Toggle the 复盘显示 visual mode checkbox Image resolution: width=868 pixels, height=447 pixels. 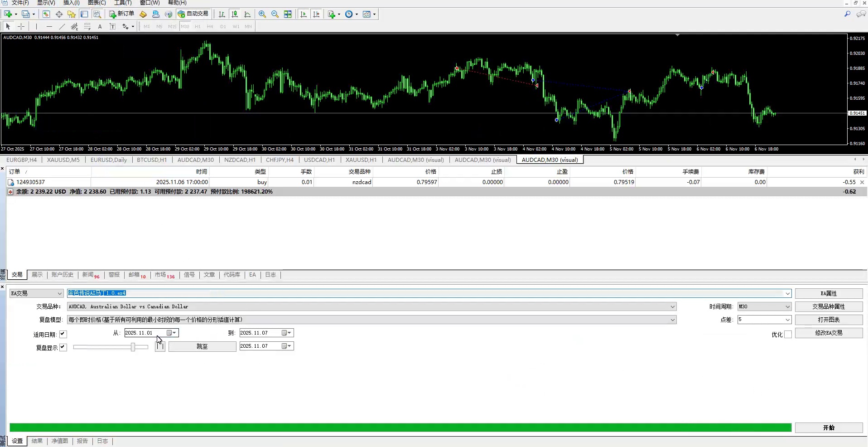click(x=63, y=347)
